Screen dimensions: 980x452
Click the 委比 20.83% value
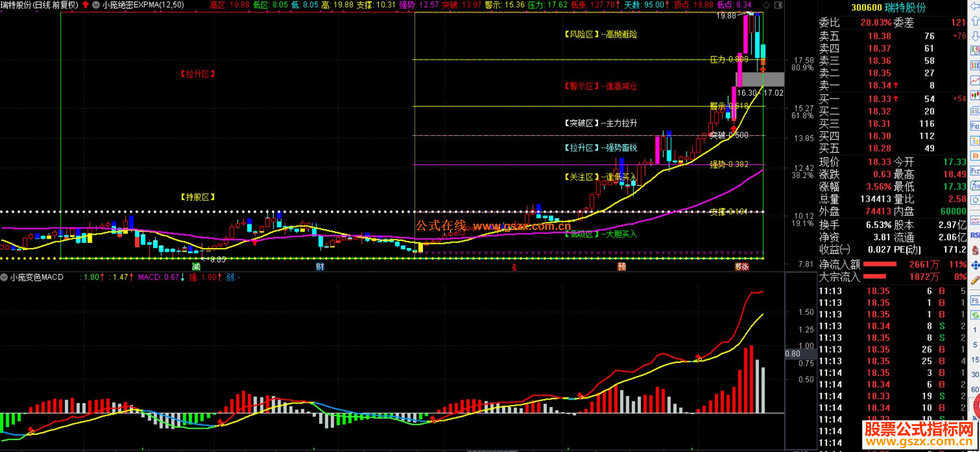coord(876,23)
